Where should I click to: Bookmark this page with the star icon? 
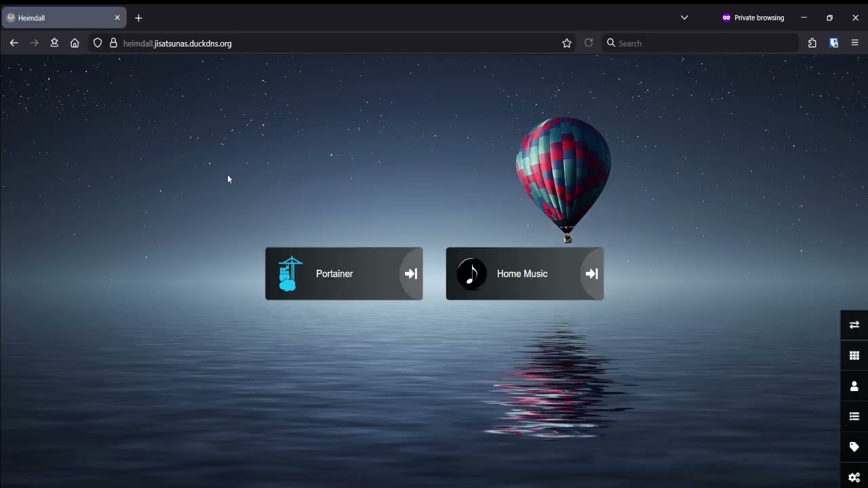[x=567, y=43]
